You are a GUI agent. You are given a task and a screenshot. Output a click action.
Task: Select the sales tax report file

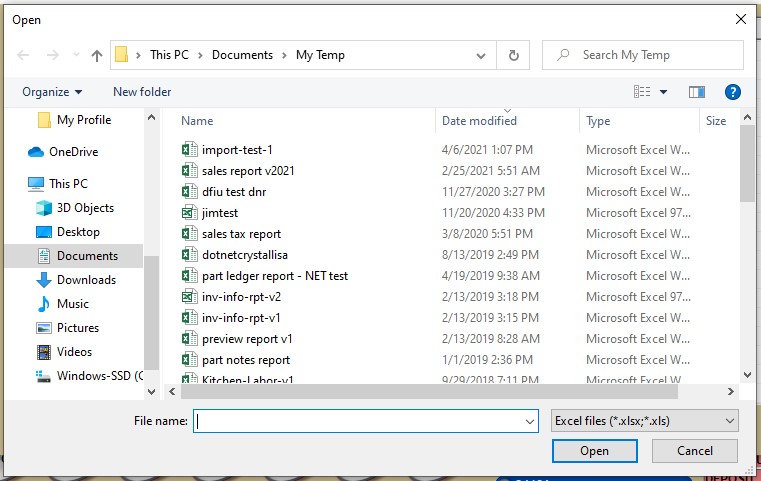tap(241, 234)
